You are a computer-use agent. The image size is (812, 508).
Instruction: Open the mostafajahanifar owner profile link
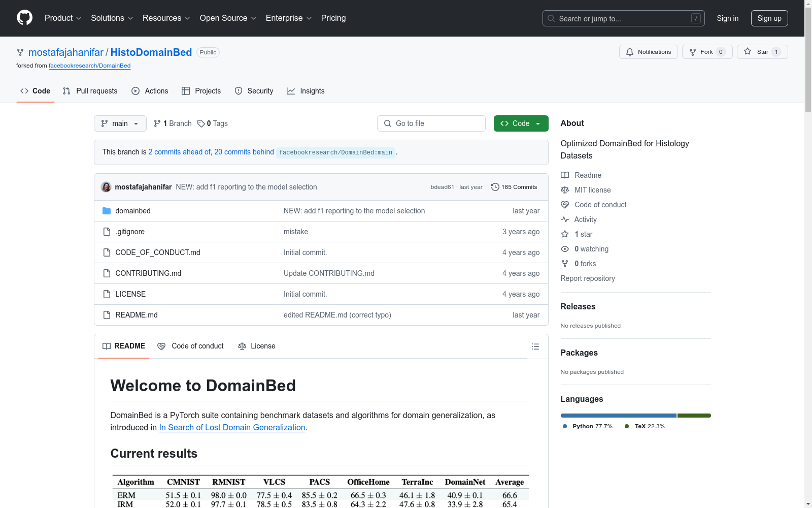[x=66, y=52]
